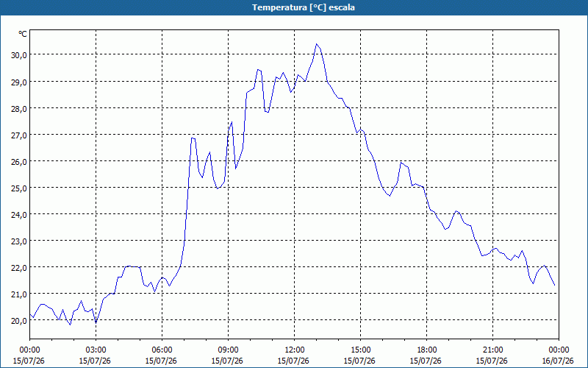Click the temperature curve peak above 30,0
The width and height of the screenshot is (588, 368).
pyautogui.click(x=317, y=44)
